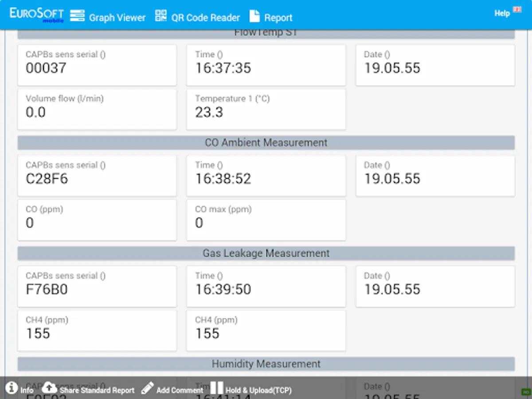Click Hold & Upload(TCP)

tap(258, 391)
